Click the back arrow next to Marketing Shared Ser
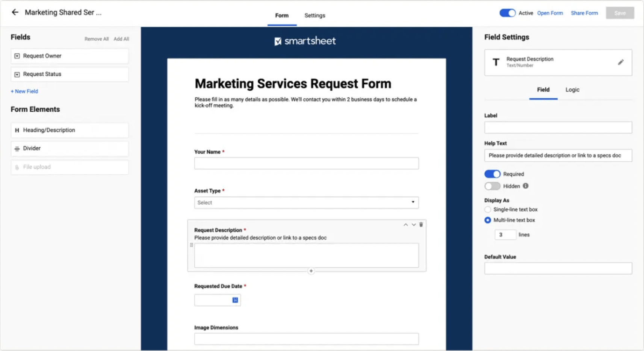The image size is (644, 351). (x=14, y=12)
